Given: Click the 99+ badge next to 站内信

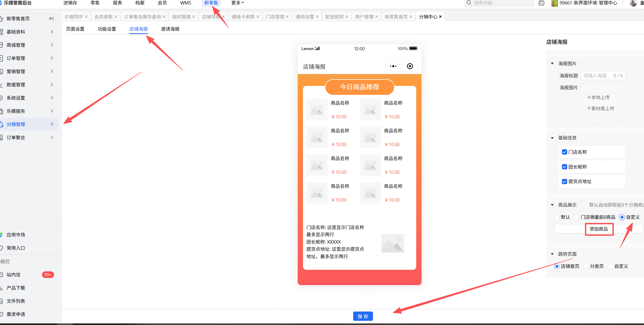Looking at the screenshot, I should pyautogui.click(x=48, y=275).
